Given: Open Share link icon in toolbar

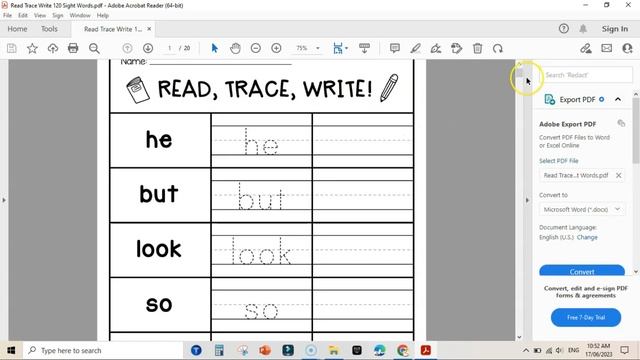Looking at the screenshot, I should (x=586, y=48).
